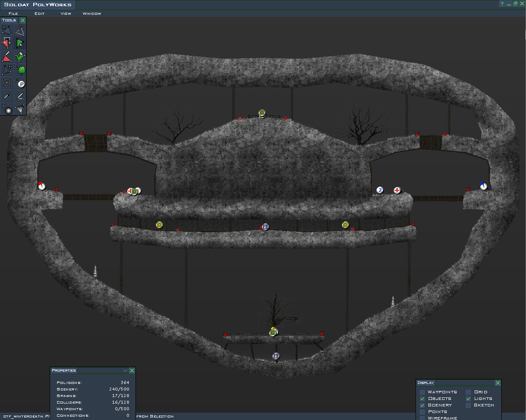Click the number 2 spawn marker
526x420 pixels.
(380, 190)
